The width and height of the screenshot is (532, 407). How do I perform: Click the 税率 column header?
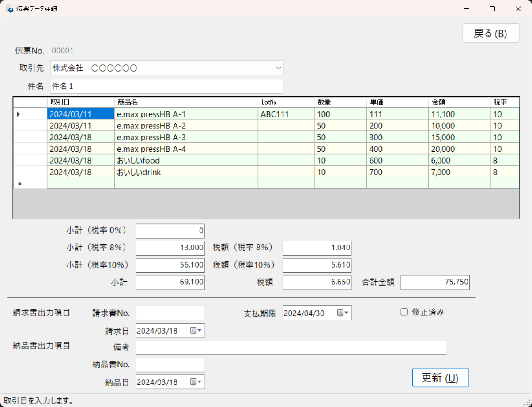(505, 102)
